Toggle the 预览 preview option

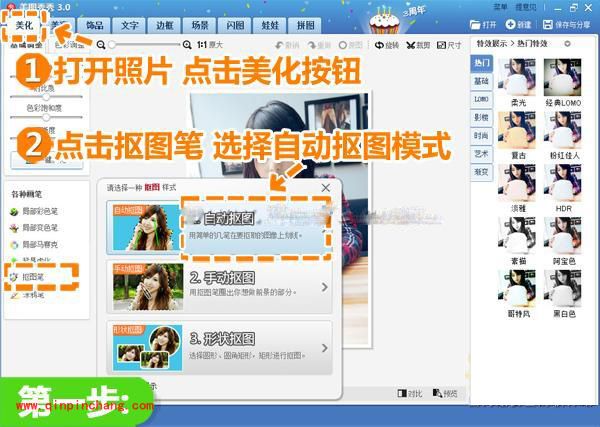point(446,393)
